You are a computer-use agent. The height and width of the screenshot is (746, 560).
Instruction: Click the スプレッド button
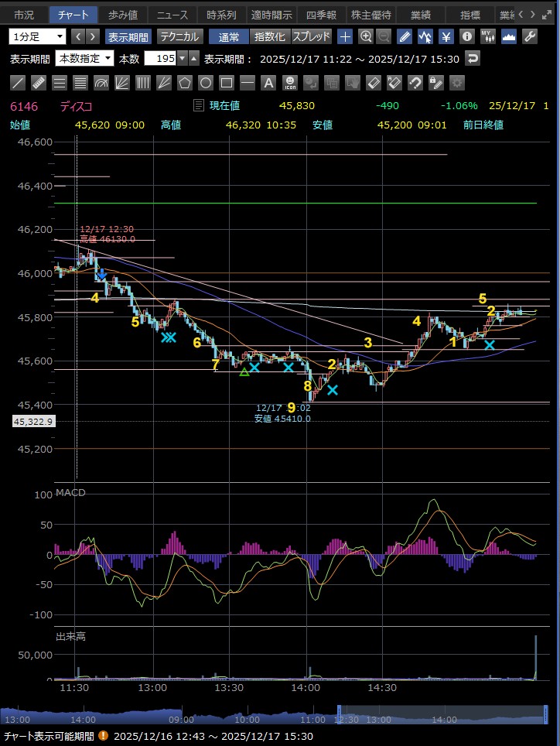point(311,36)
